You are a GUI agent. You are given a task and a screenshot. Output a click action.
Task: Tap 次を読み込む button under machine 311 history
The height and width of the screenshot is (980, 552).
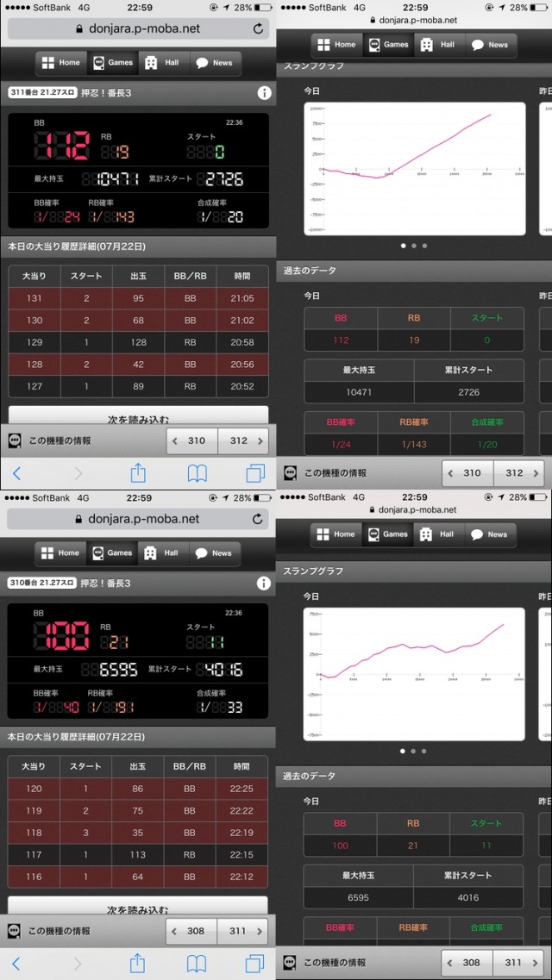click(x=138, y=415)
